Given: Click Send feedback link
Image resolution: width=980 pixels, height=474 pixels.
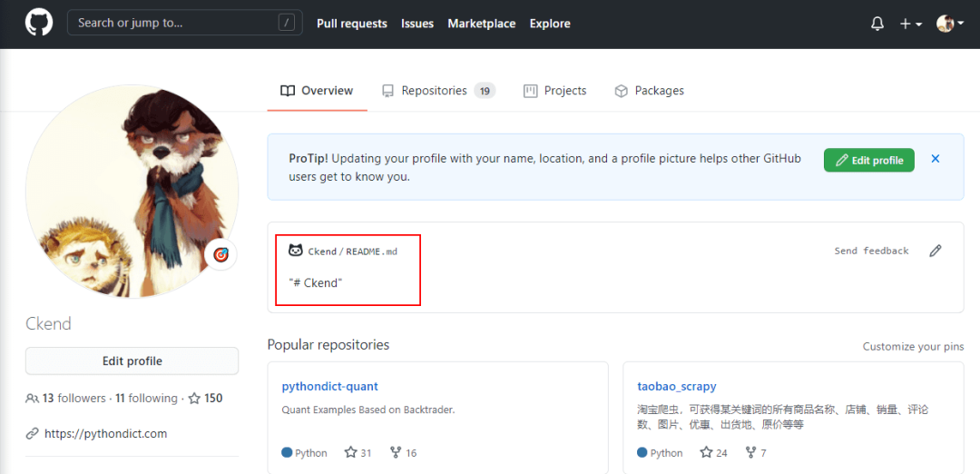Looking at the screenshot, I should [871, 251].
